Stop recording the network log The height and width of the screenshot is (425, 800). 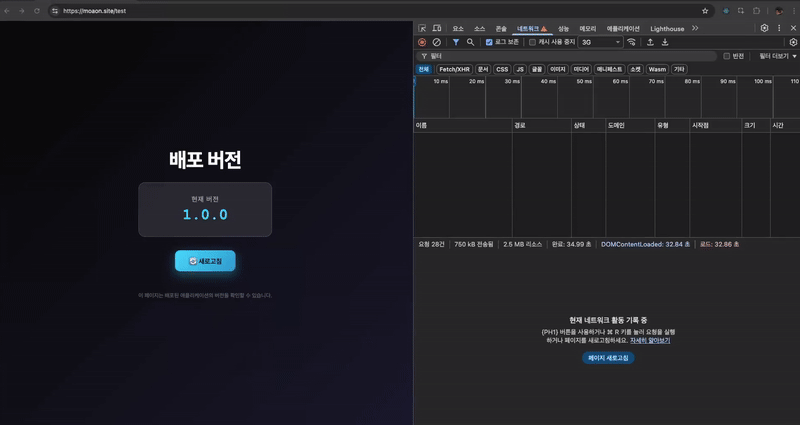(422, 42)
